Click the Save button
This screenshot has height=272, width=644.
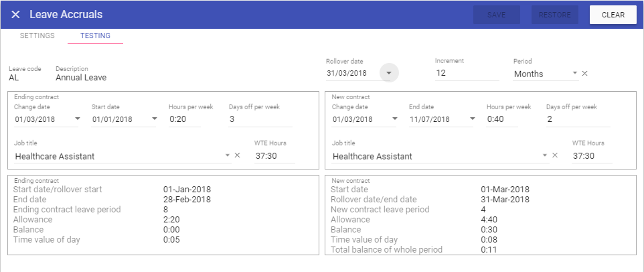[x=497, y=15]
